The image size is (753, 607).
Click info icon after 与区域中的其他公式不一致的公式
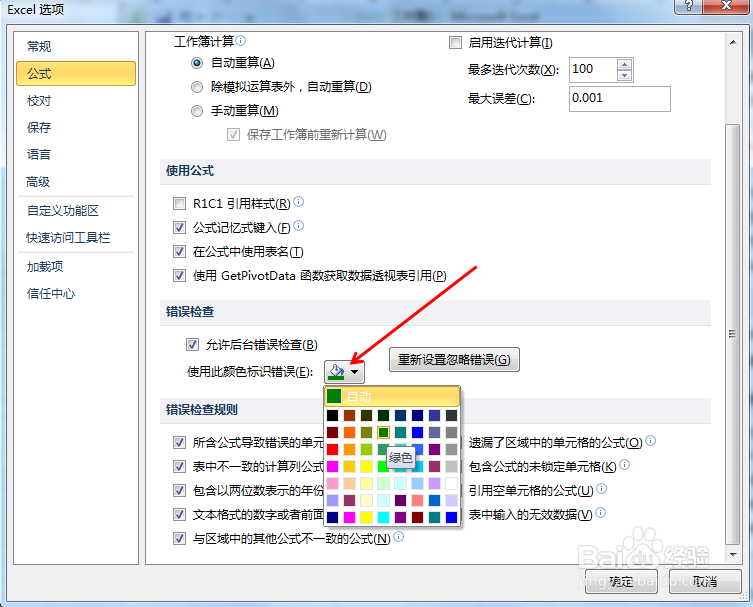pyautogui.click(x=399, y=537)
